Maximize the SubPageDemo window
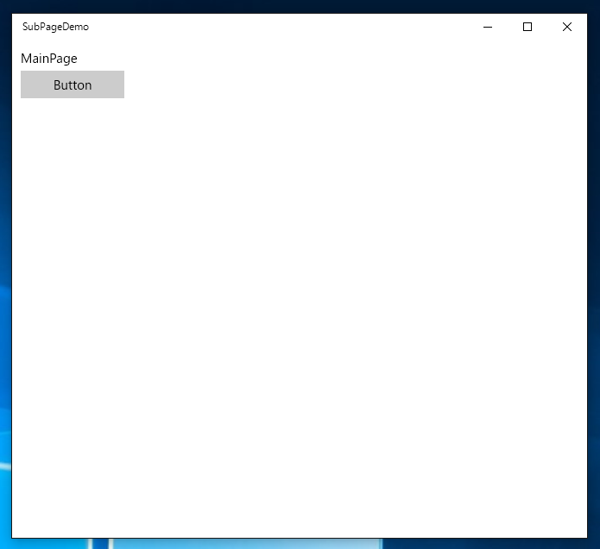Image resolution: width=600 pixels, height=549 pixels. 527,27
